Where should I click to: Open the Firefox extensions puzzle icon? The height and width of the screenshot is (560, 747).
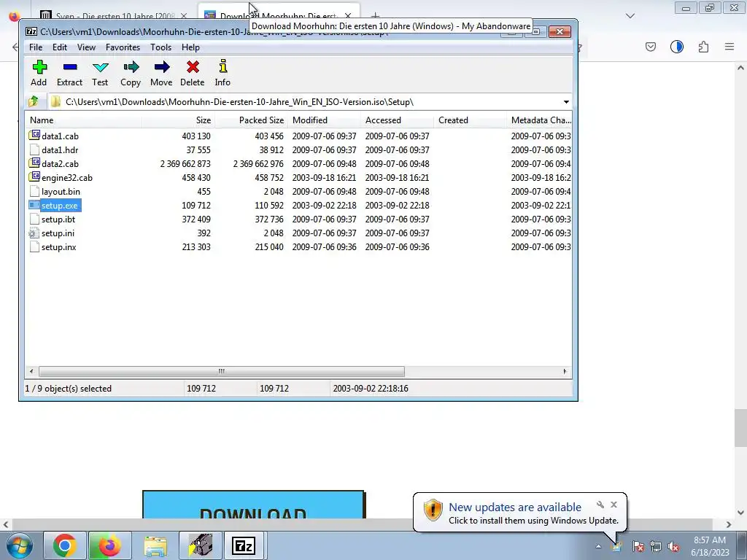coord(703,47)
